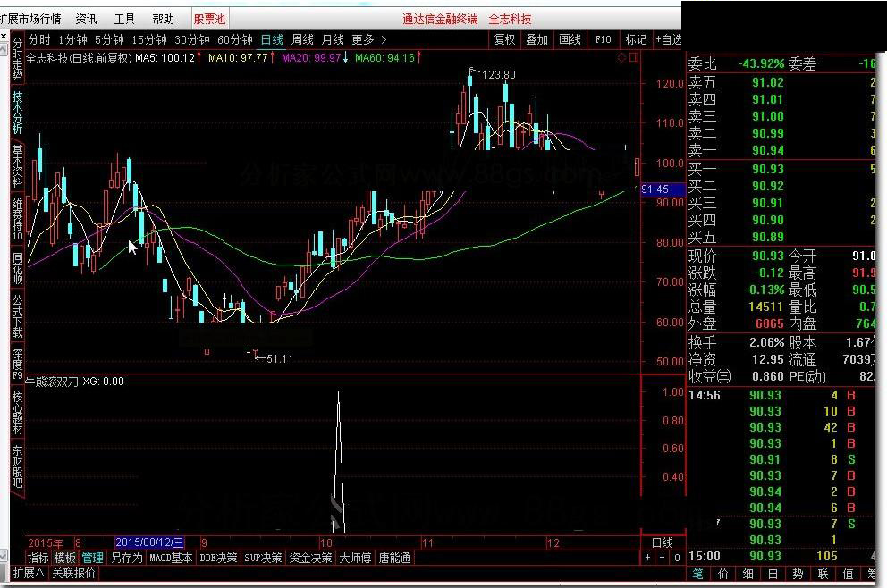
Task: Toggle 复权 price adjustment
Action: [x=504, y=39]
